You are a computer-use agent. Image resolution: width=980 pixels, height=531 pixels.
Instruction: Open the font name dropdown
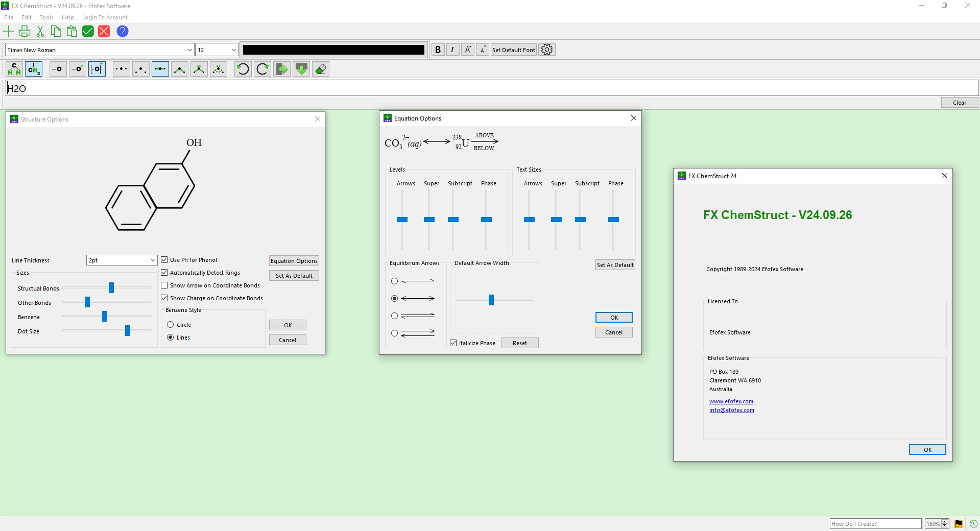pos(190,50)
